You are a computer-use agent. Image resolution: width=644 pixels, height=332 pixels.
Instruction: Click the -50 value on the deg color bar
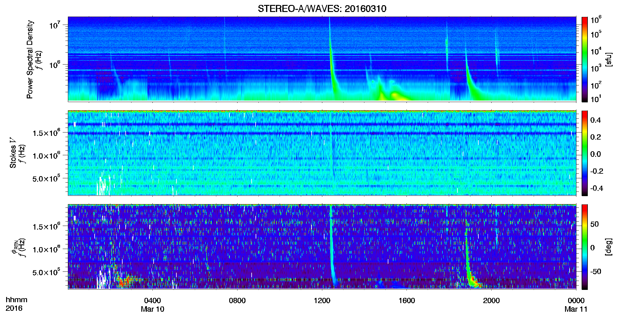click(596, 271)
